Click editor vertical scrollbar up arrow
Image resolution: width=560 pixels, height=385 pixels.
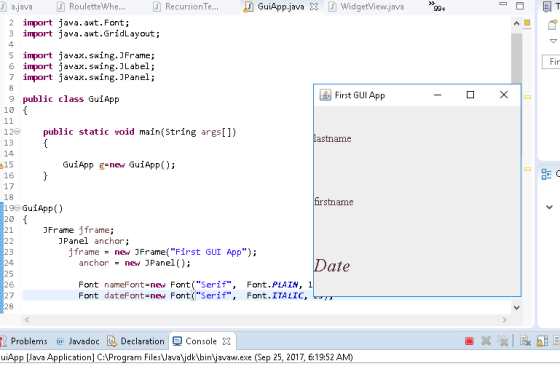(x=516, y=24)
